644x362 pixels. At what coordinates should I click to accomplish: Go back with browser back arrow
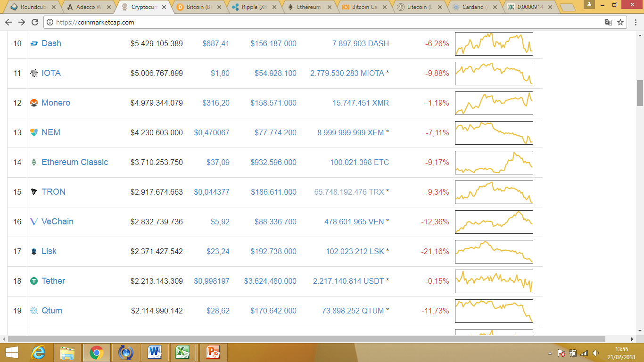[x=8, y=22]
